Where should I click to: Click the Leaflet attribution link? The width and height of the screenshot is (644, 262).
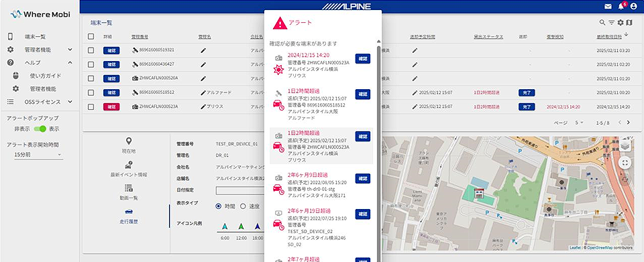pos(576,248)
